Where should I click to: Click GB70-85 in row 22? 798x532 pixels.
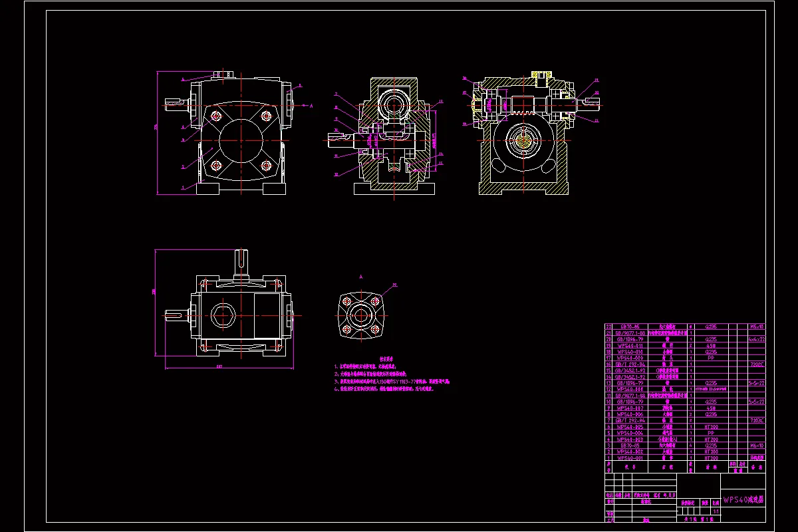(630, 327)
